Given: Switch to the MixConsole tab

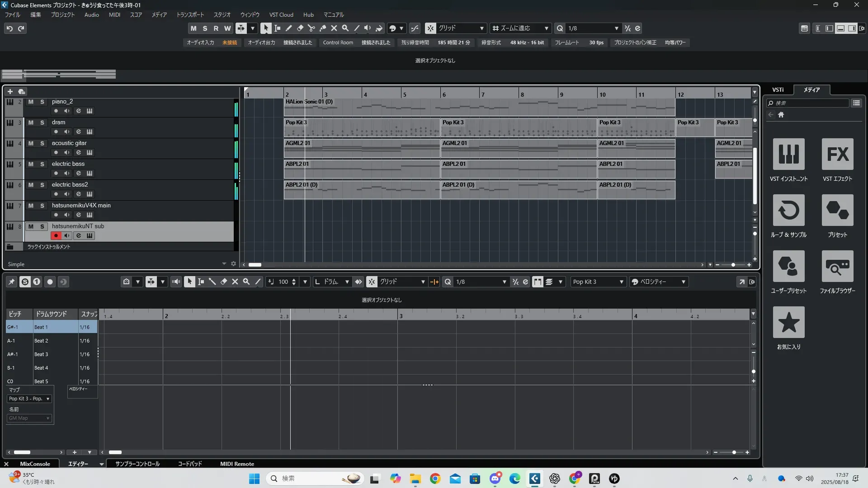Looking at the screenshot, I should [x=35, y=464].
